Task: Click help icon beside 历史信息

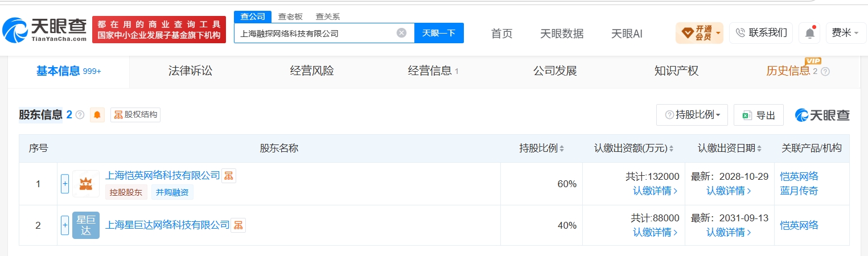Action: (x=825, y=72)
